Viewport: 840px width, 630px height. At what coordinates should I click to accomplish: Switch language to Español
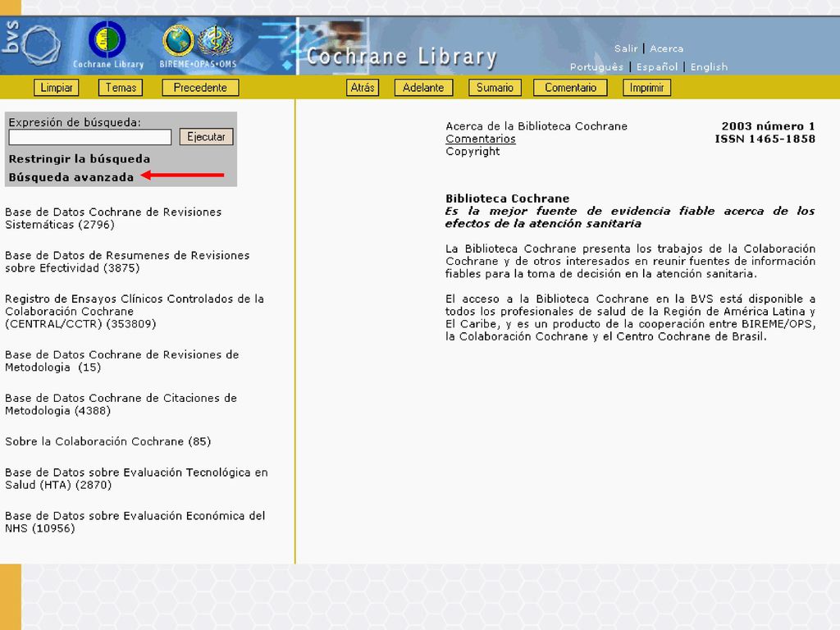(x=657, y=67)
